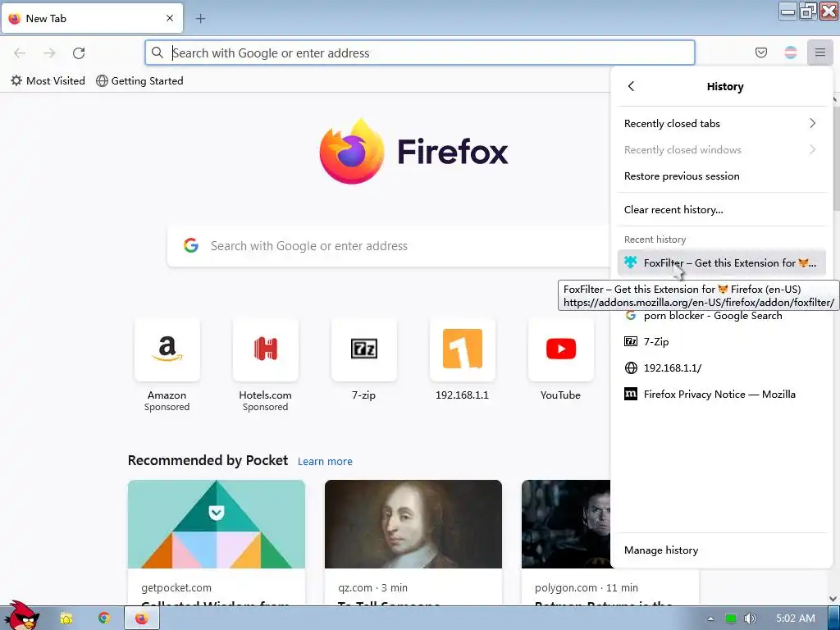
Task: Click the Firefox taskbar button
Action: coord(141,619)
